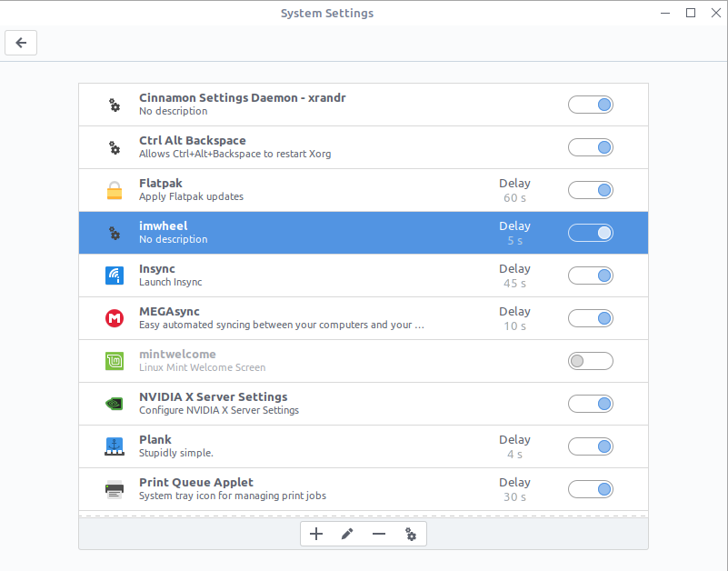The image size is (728, 571).
Task: Click the Linux Mint mintwelcome icon
Action: point(115,361)
